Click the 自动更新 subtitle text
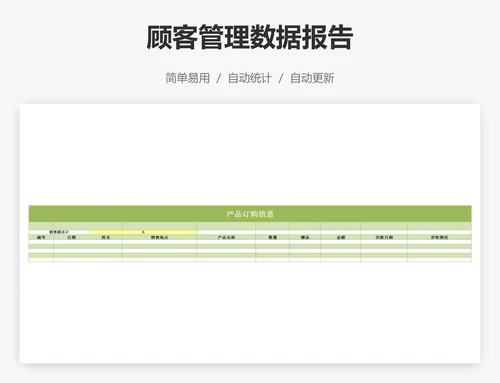This screenshot has height=383, width=500. (x=312, y=78)
